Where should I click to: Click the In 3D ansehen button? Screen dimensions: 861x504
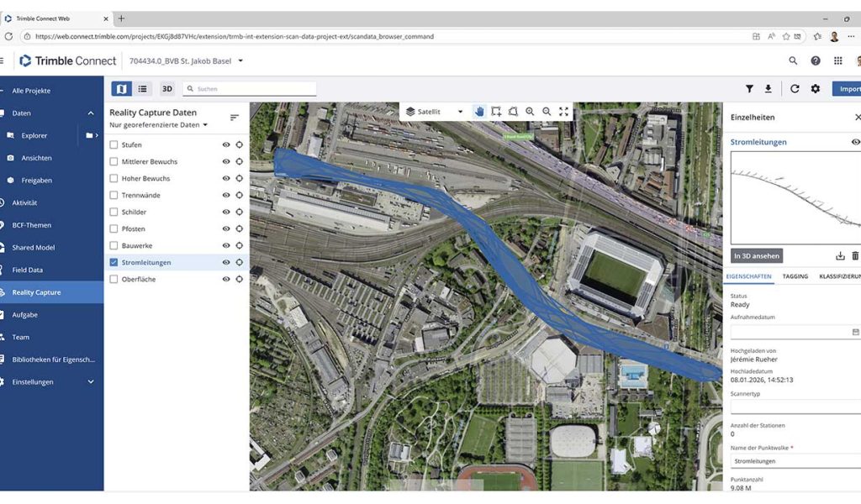click(755, 255)
